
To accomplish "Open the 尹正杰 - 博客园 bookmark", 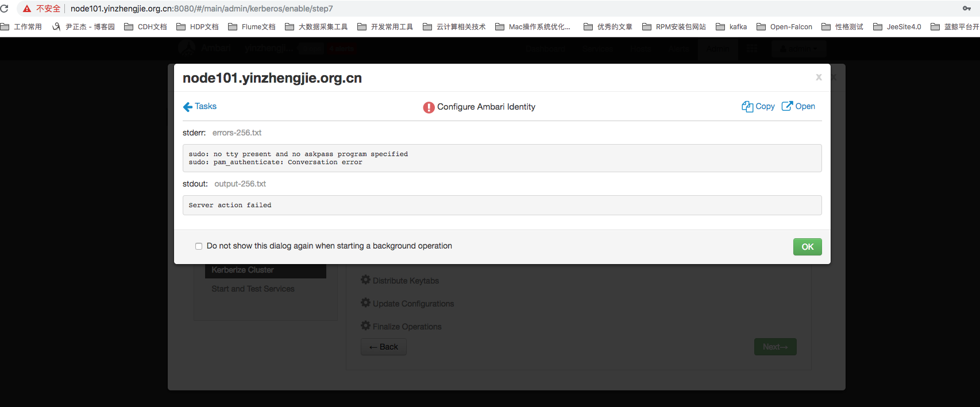I will 83,27.
